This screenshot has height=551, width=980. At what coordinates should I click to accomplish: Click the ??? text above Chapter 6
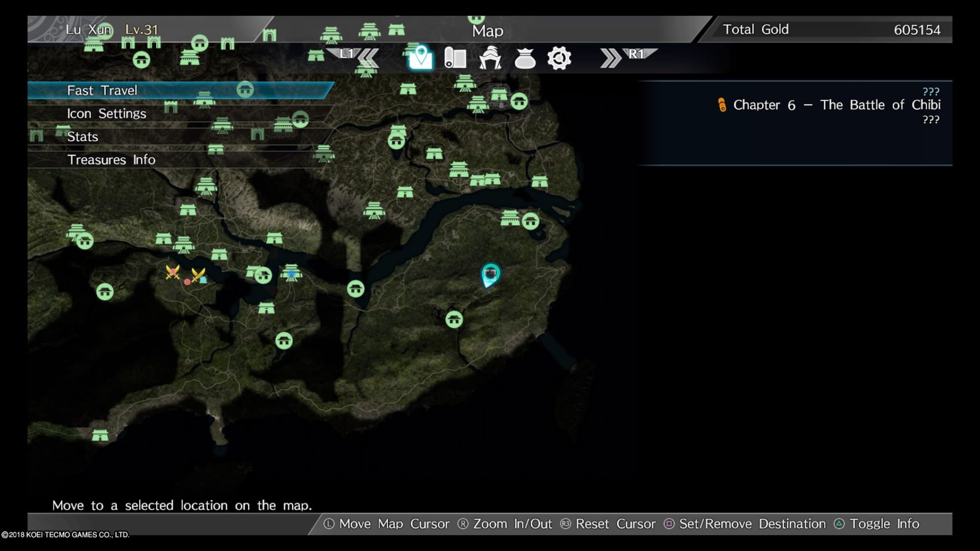(931, 92)
